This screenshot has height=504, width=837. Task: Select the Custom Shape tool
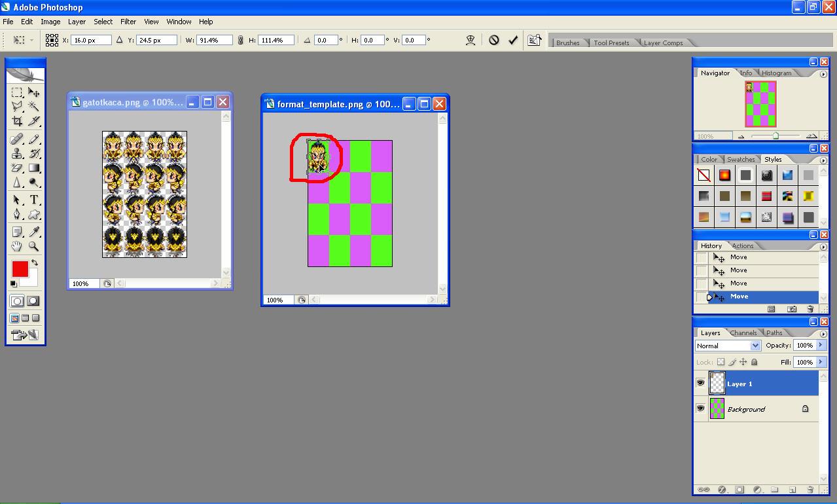coord(33,214)
